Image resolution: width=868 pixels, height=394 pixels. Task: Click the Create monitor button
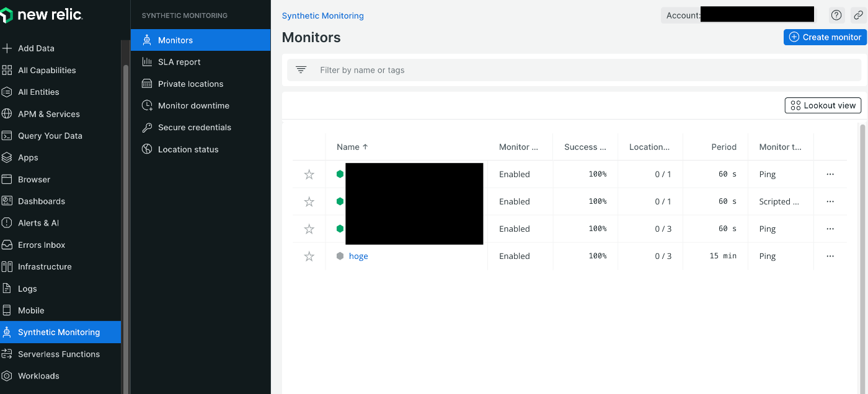click(x=825, y=37)
